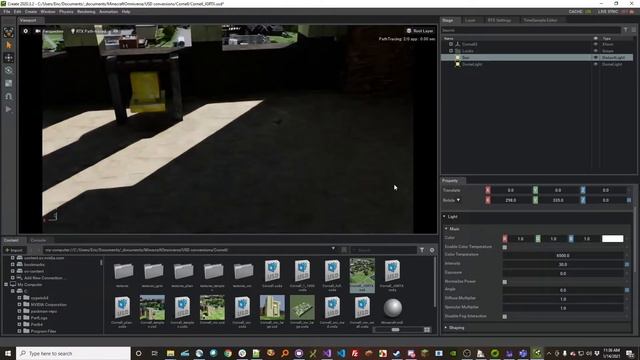Click the Rotate Y value field
Image resolution: width=640 pixels, height=360 pixels.
(558, 200)
